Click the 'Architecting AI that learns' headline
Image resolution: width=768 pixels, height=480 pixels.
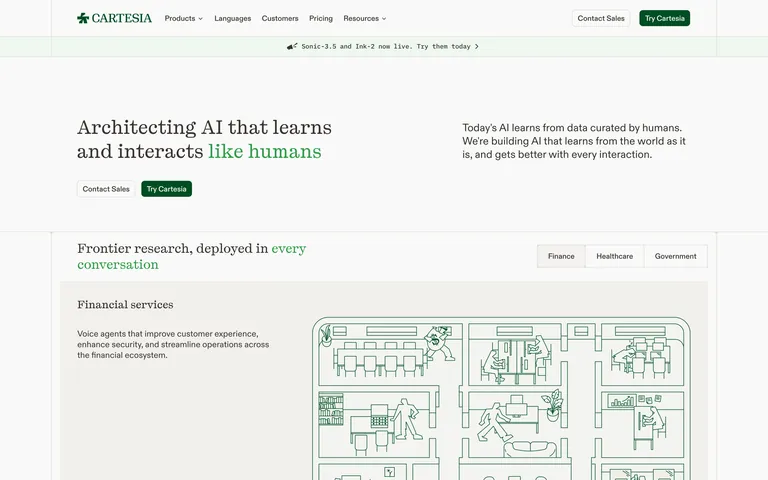pos(204,140)
